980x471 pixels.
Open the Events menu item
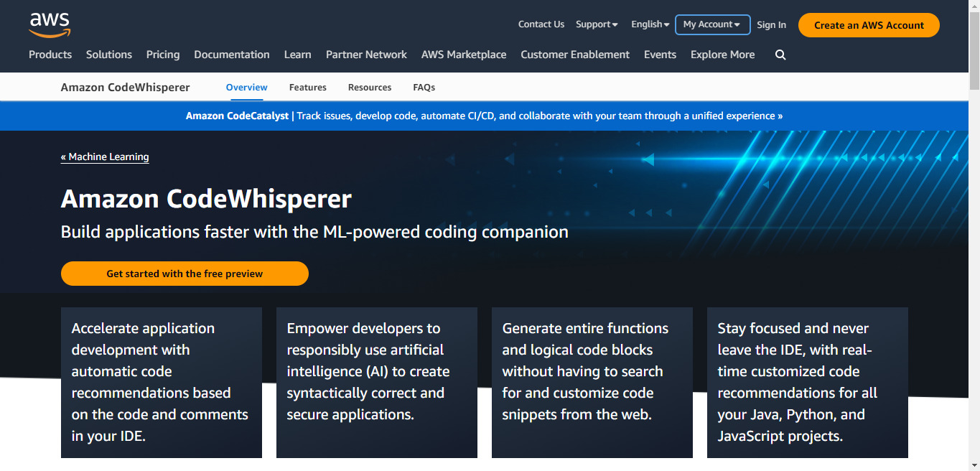tap(660, 55)
